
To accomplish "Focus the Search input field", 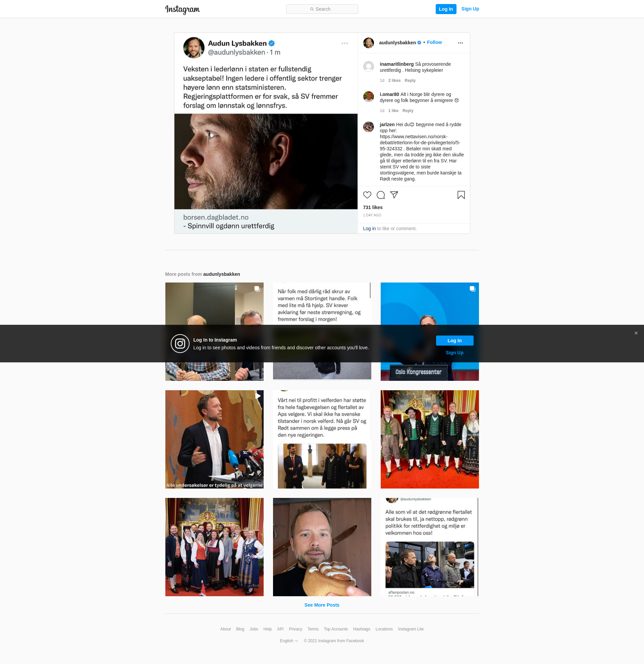I will tap(322, 9).
